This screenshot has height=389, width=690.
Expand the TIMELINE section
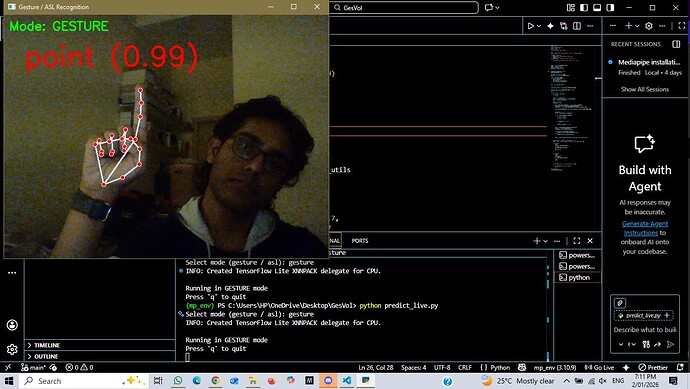pos(100,345)
